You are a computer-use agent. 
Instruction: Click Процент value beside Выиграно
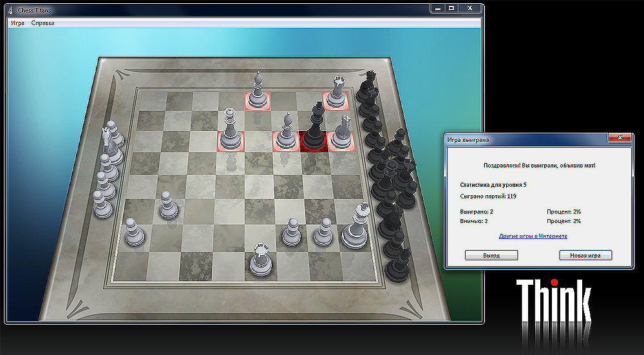[564, 212]
